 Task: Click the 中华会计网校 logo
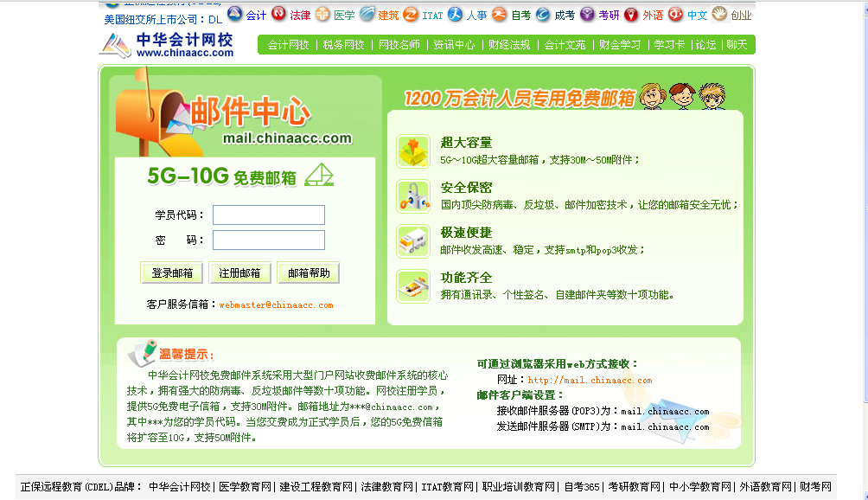167,45
